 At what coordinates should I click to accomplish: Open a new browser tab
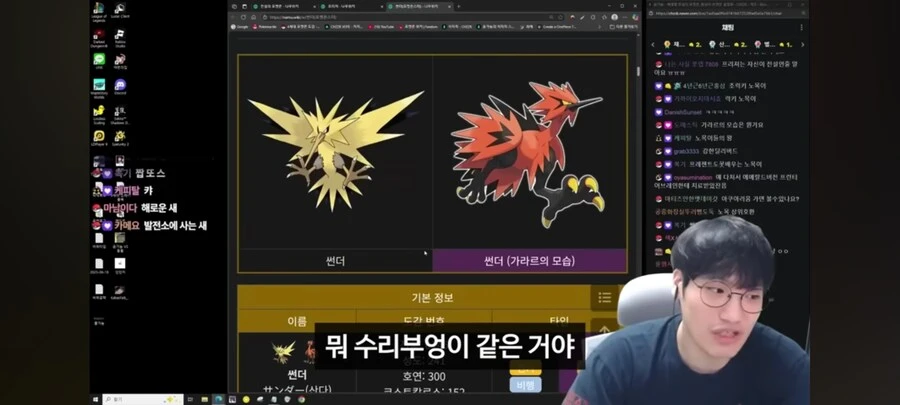(x=458, y=6)
